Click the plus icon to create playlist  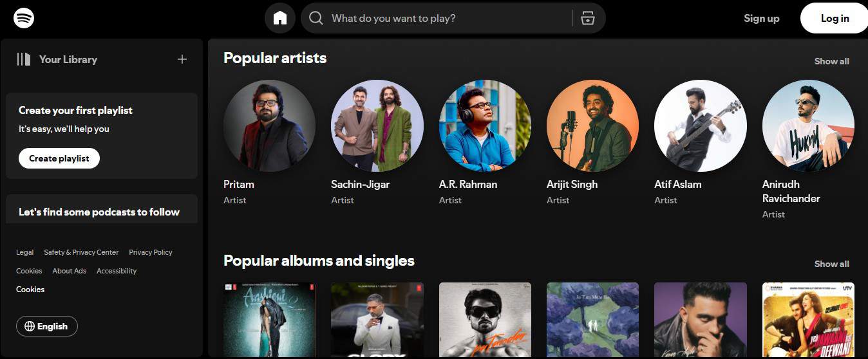(182, 59)
